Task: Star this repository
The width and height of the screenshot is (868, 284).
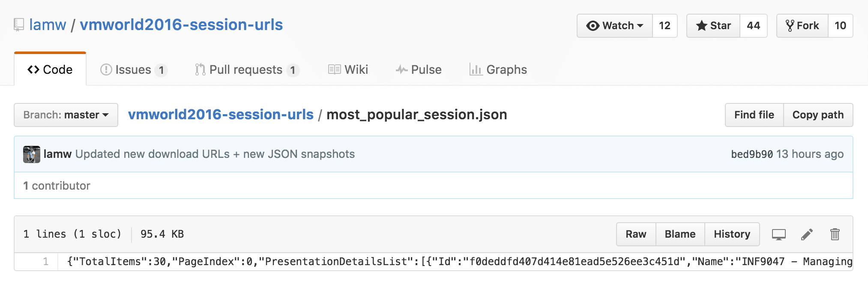Action: (x=713, y=26)
